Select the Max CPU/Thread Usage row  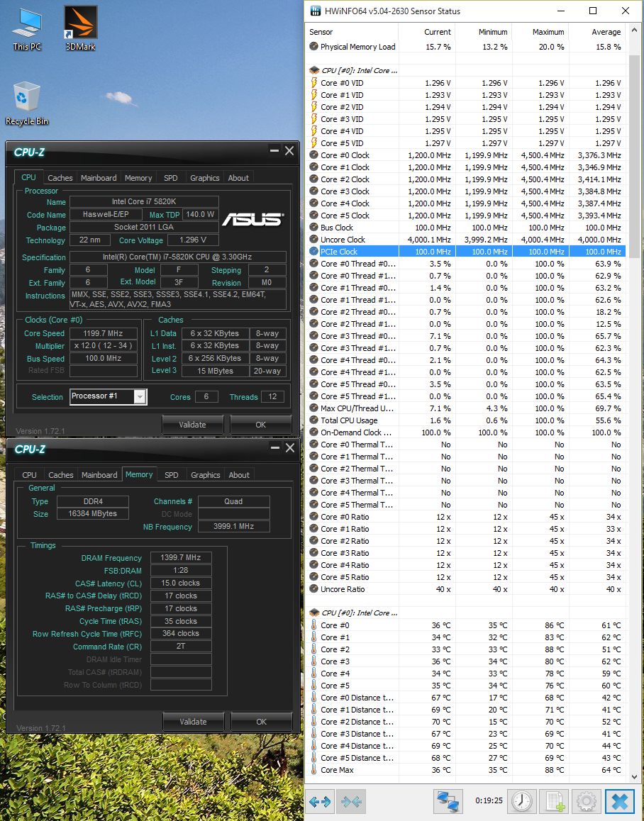465,408
